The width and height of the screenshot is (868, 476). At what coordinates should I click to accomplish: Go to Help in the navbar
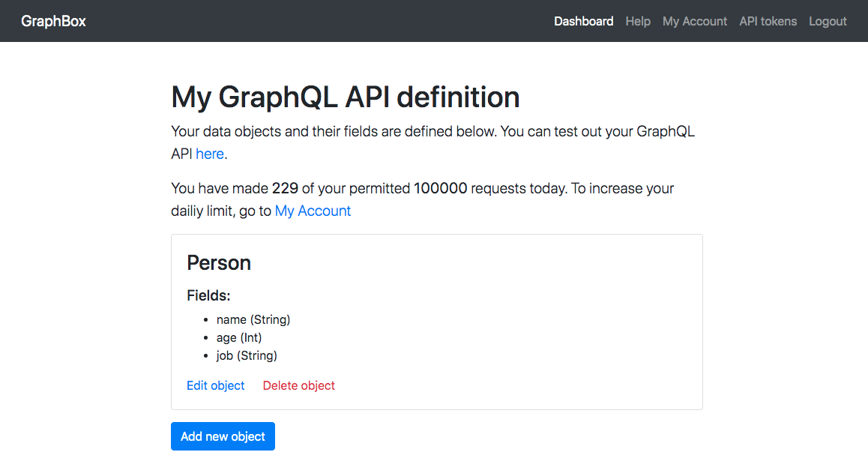click(x=638, y=21)
